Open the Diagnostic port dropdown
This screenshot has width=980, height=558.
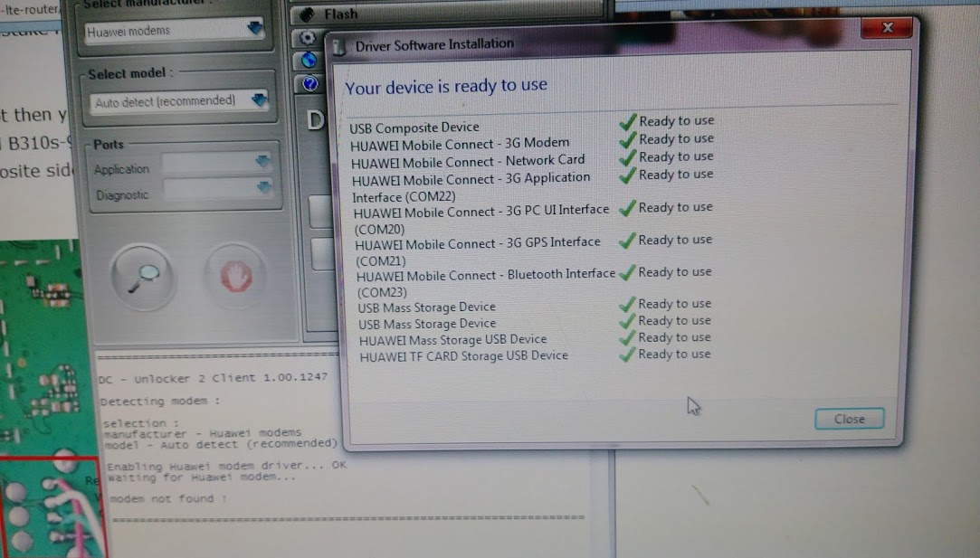click(264, 187)
